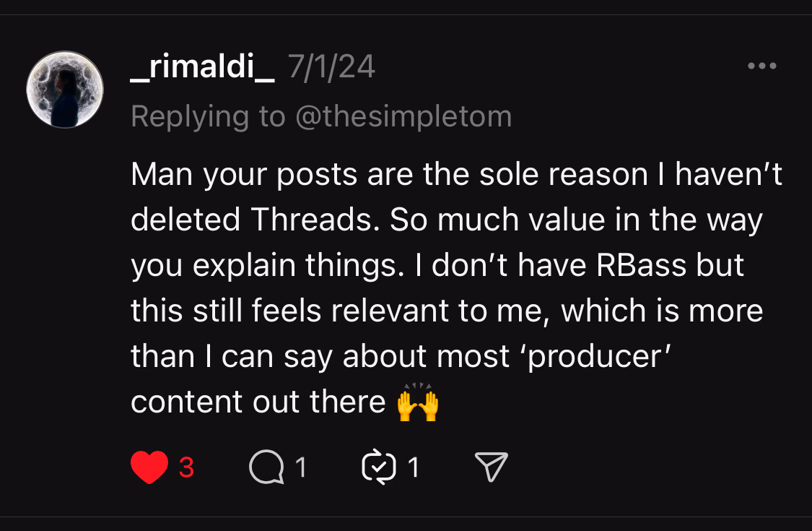Click the 7/1/24 post date
The width and height of the screenshot is (812, 531).
click(331, 69)
